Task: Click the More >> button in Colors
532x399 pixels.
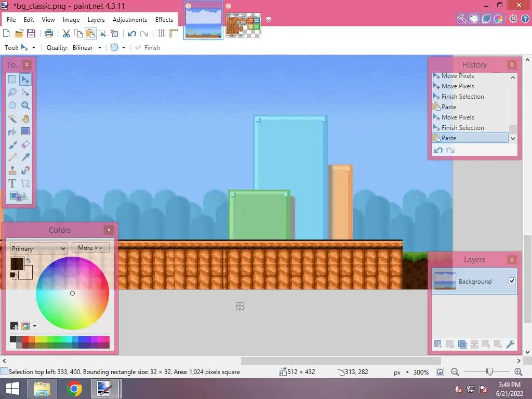Action: coord(90,248)
